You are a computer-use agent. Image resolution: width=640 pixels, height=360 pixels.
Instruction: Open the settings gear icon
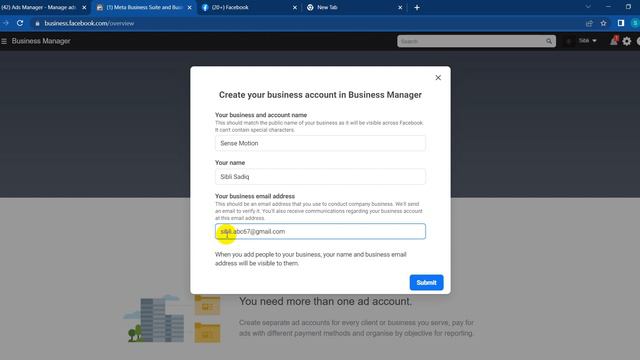tap(627, 41)
